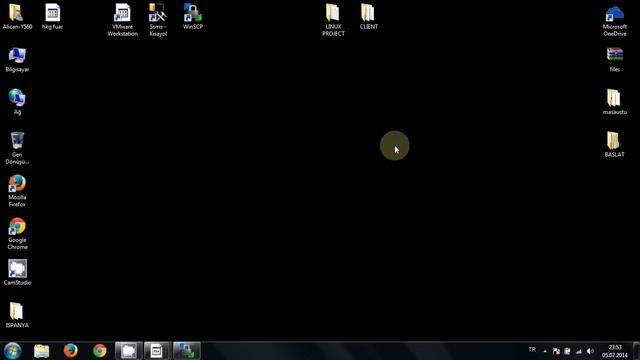Switch to the document window taskbar button
This screenshot has width=640, height=360.
click(x=157, y=351)
